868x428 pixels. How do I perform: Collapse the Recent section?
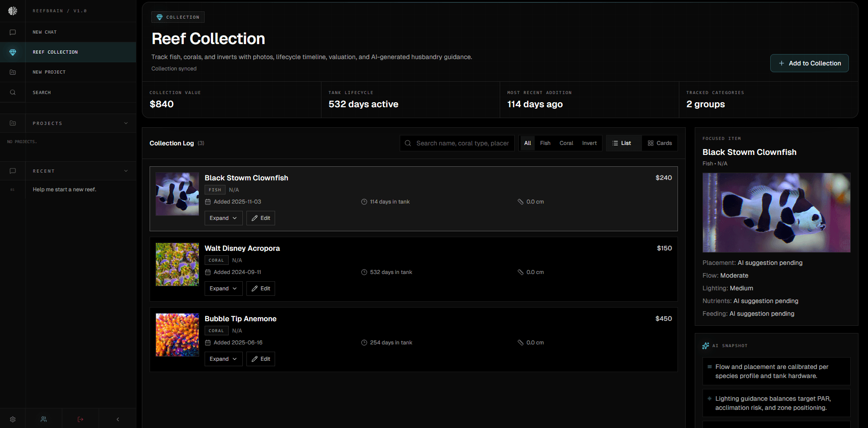click(x=125, y=170)
